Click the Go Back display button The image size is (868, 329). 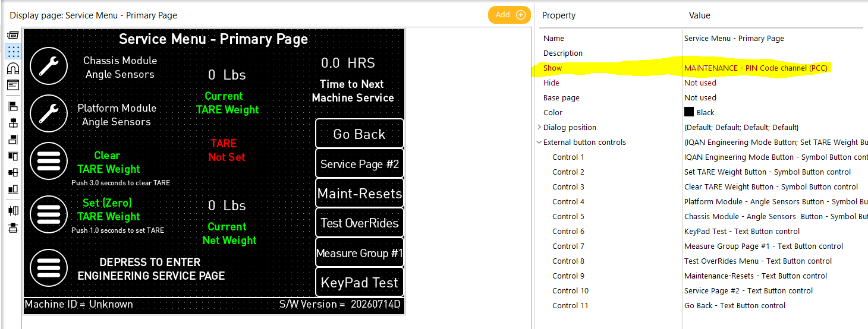pos(360,134)
